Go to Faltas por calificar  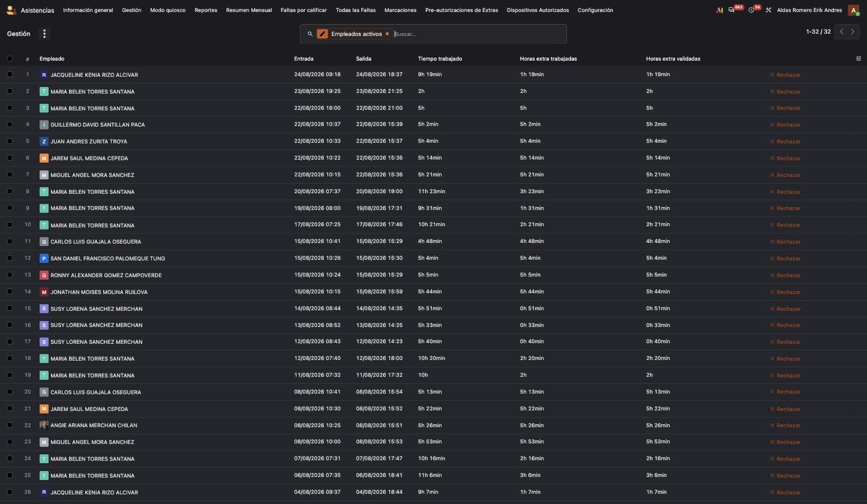pyautogui.click(x=304, y=10)
